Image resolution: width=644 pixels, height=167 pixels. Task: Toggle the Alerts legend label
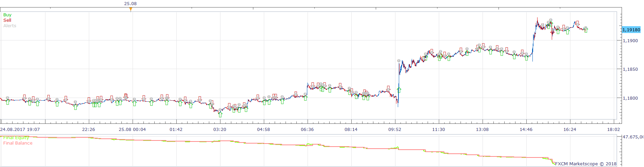(10, 26)
